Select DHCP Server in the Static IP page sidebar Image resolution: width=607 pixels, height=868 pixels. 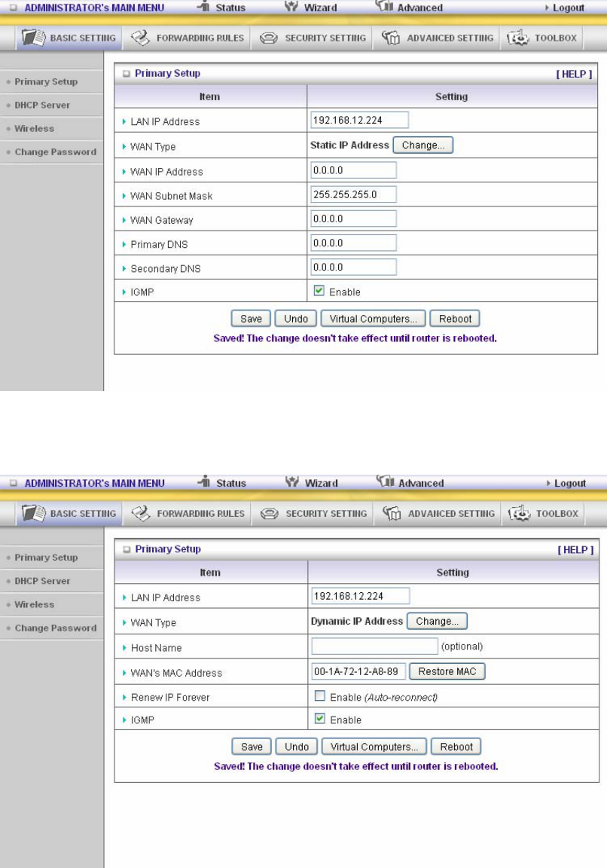click(42, 105)
